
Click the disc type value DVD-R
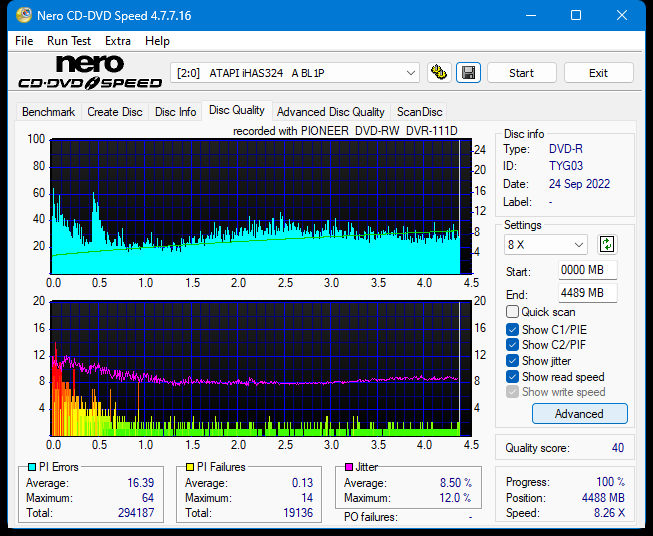566,149
